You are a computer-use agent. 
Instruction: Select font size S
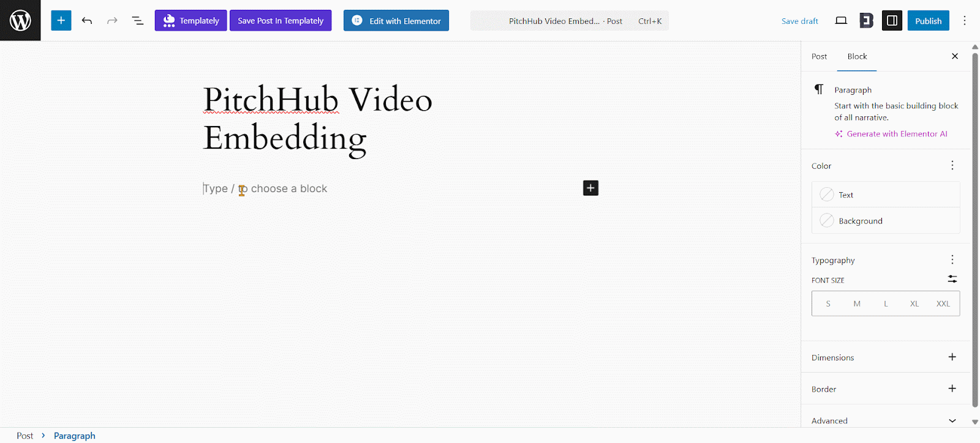(x=828, y=303)
